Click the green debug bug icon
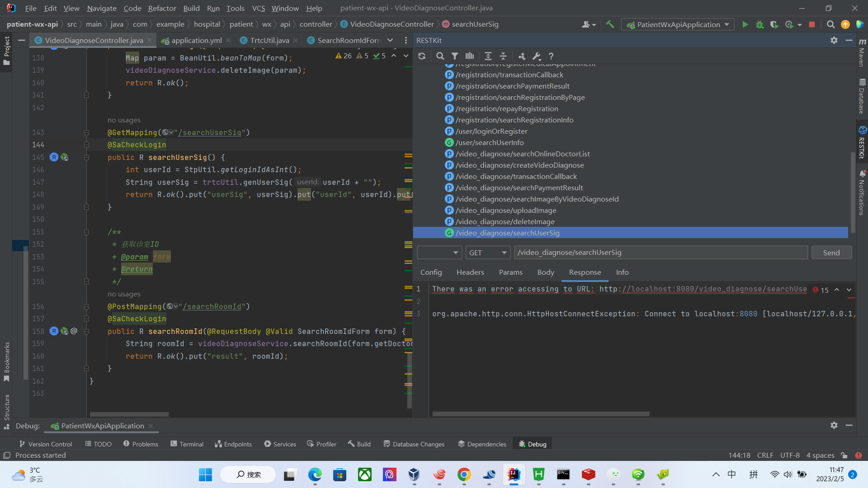The image size is (868, 488). [759, 24]
